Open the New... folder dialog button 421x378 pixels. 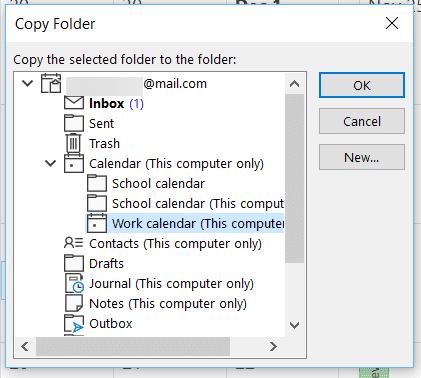(x=362, y=157)
